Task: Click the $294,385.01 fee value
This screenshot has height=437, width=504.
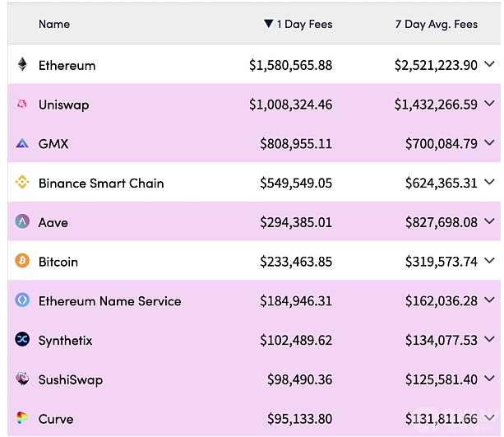Action: click(296, 222)
